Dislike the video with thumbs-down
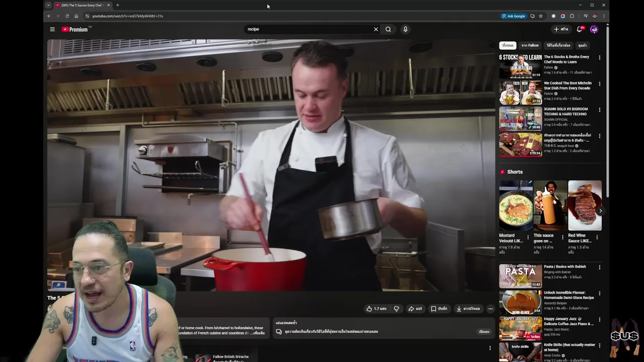The height and width of the screenshot is (362, 644). [396, 309]
